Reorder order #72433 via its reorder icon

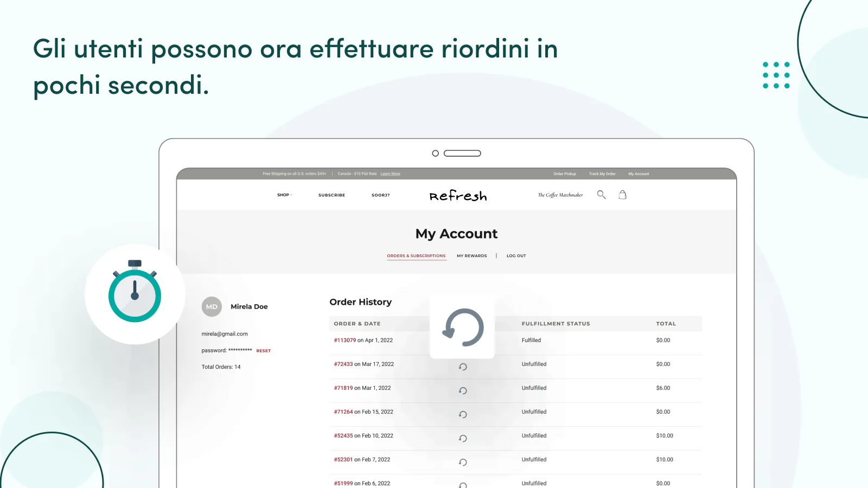(x=463, y=367)
